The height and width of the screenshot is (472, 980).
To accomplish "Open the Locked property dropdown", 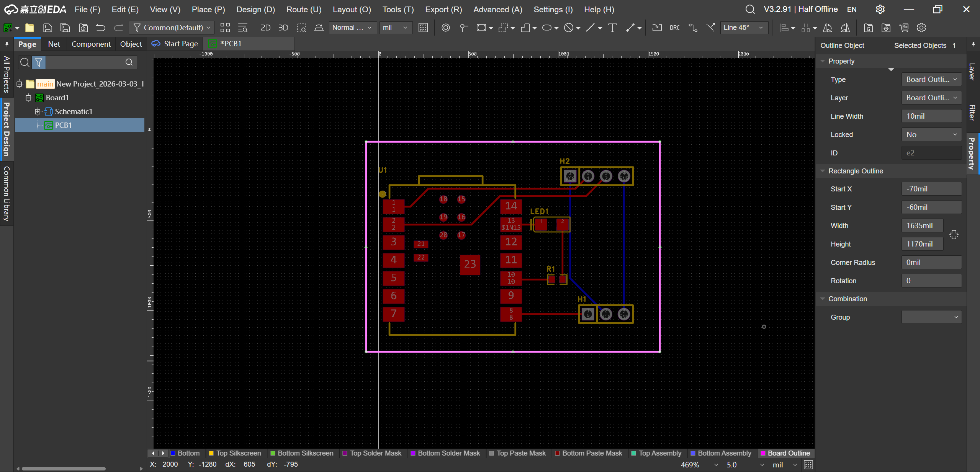I will 931,134.
